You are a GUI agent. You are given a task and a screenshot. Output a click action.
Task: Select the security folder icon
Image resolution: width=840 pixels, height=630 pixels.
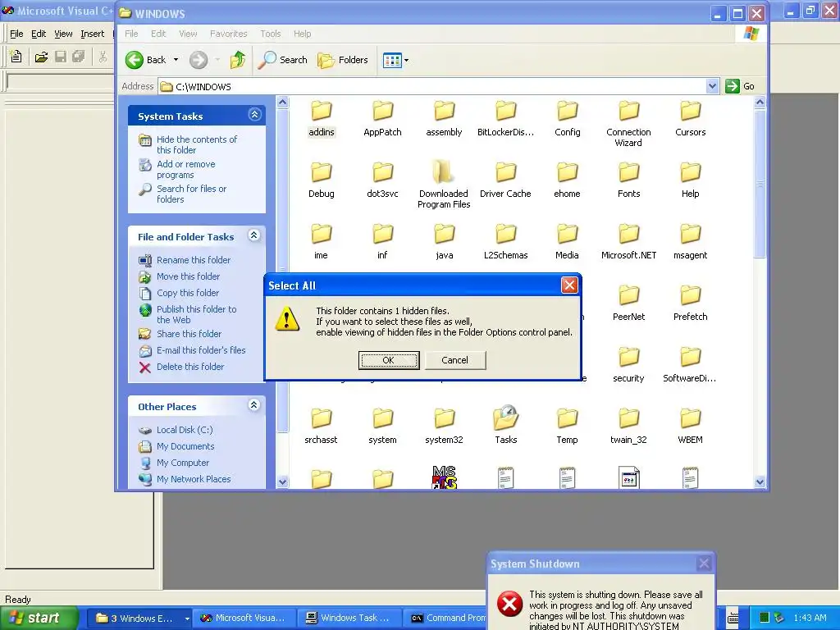pos(629,358)
